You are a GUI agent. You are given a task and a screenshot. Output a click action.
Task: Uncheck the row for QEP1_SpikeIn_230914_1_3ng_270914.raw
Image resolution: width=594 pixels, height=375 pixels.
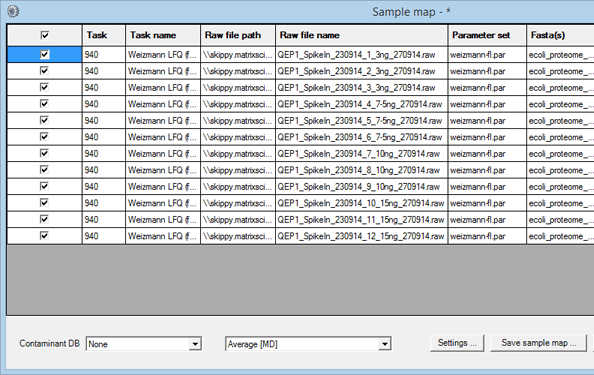44,55
